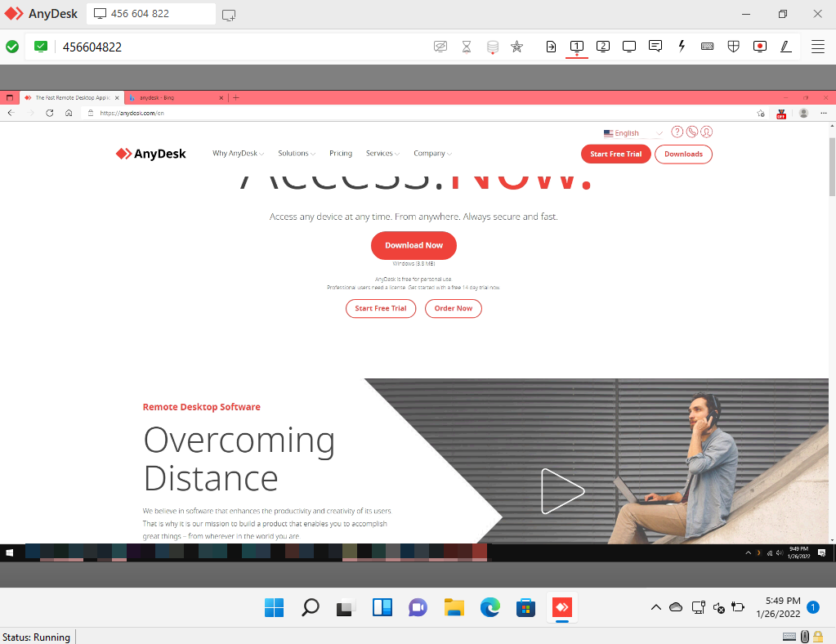Play the video with the play triangle

(x=561, y=491)
